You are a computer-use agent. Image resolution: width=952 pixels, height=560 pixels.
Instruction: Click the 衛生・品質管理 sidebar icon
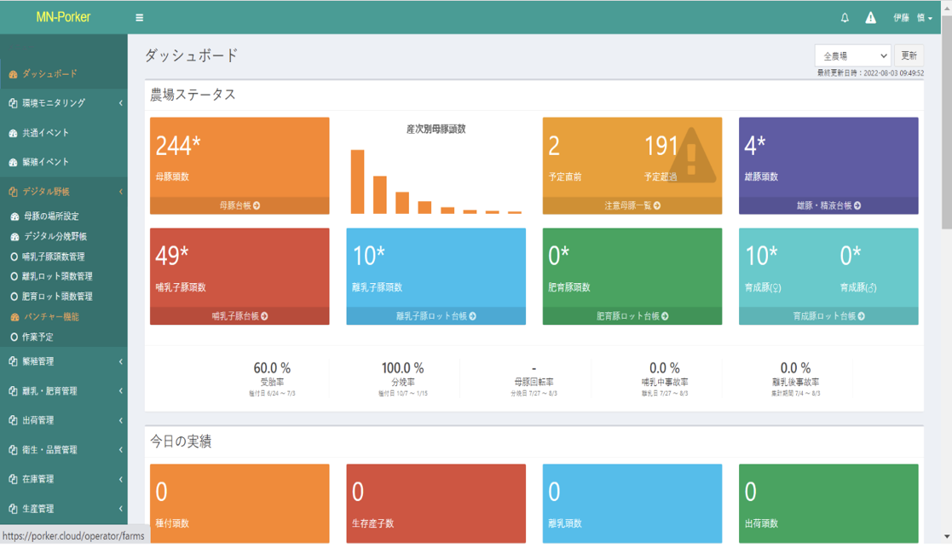pyautogui.click(x=14, y=450)
